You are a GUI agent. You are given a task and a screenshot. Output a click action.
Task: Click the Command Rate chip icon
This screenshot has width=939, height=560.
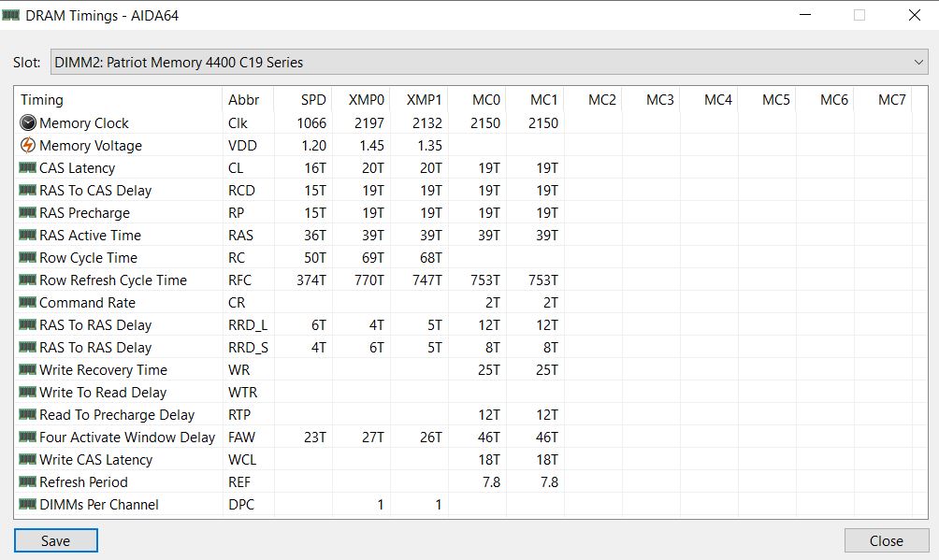(27, 303)
